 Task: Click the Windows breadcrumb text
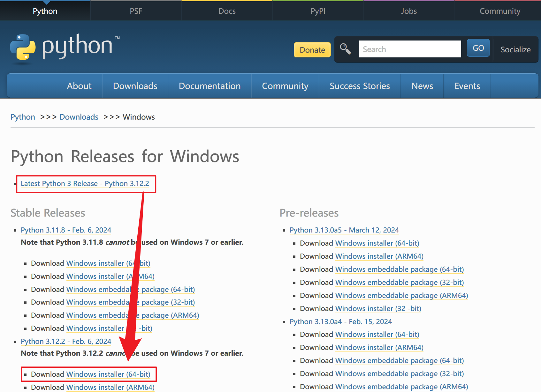[139, 117]
